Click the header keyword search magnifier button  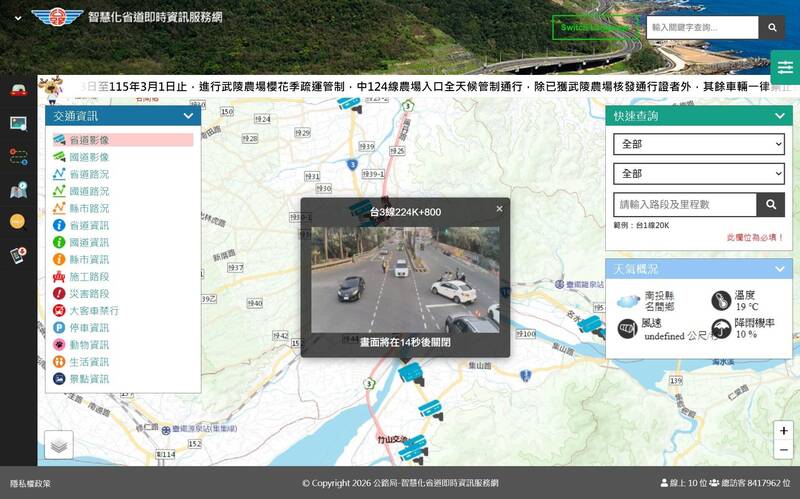click(x=772, y=28)
